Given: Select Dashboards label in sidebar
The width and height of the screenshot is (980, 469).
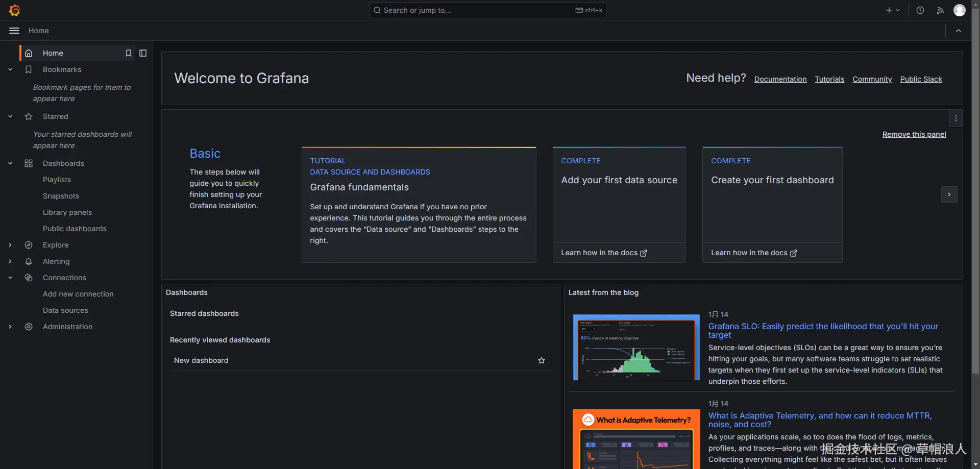Looking at the screenshot, I should point(63,163).
